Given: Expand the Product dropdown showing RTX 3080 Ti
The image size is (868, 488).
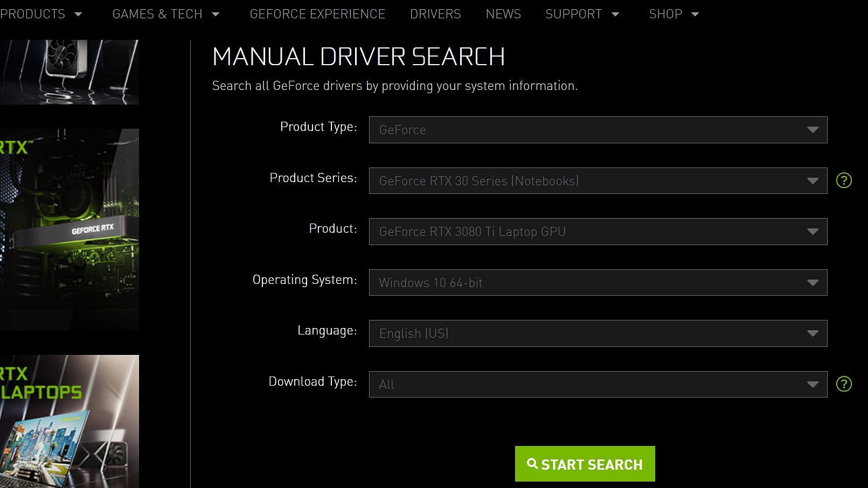Looking at the screenshot, I should click(x=598, y=232).
